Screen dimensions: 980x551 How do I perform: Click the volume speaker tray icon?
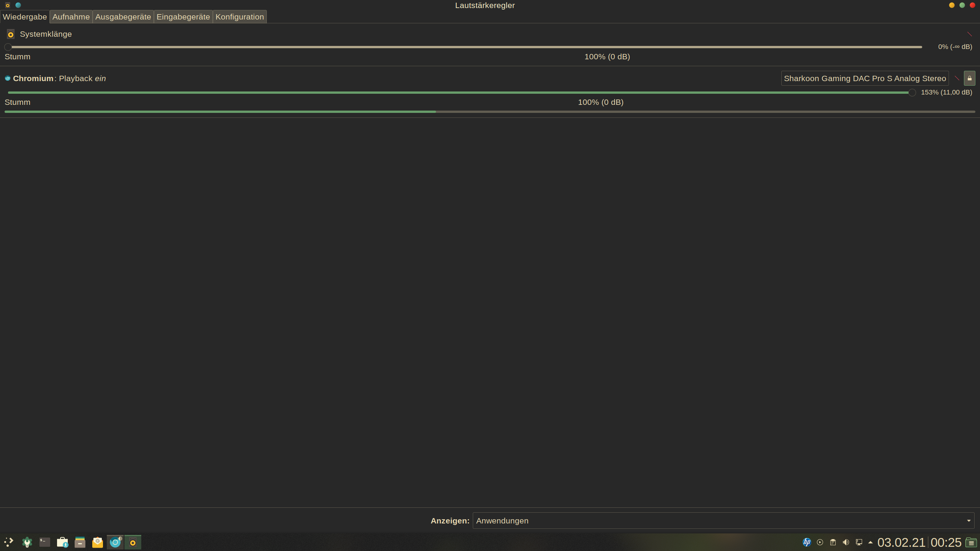[x=846, y=542]
